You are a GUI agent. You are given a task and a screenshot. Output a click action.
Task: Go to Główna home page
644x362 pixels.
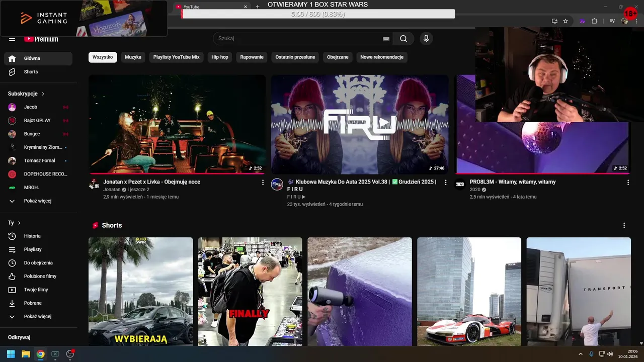pos(38,58)
